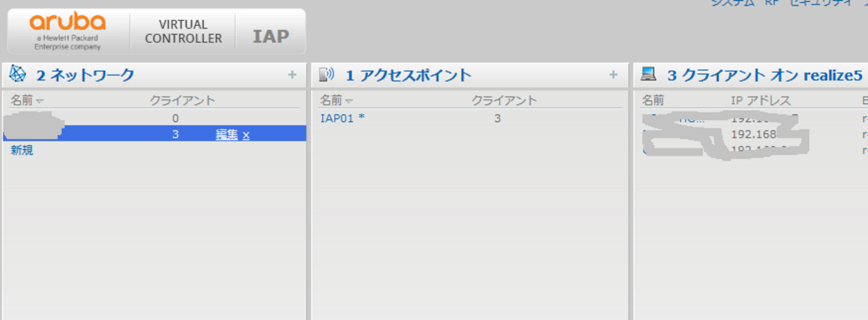Click the 名前 column header in clients panel
The height and width of the screenshot is (320, 868).
(x=653, y=101)
